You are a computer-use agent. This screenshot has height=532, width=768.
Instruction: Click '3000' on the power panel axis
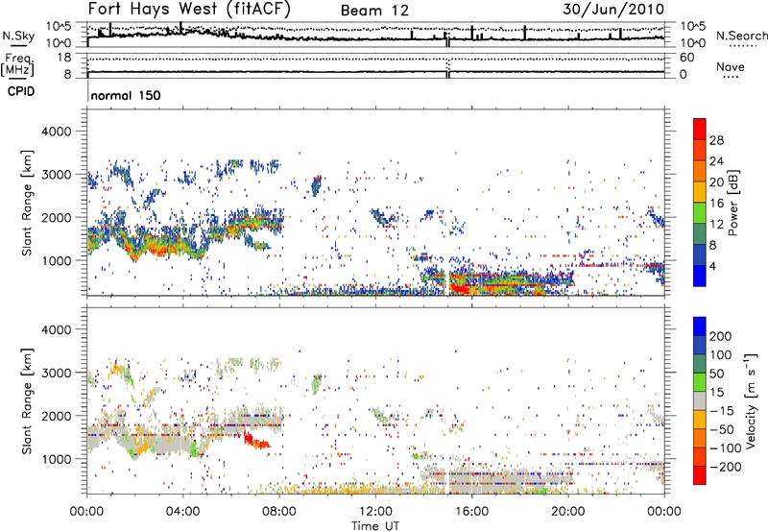(x=56, y=175)
